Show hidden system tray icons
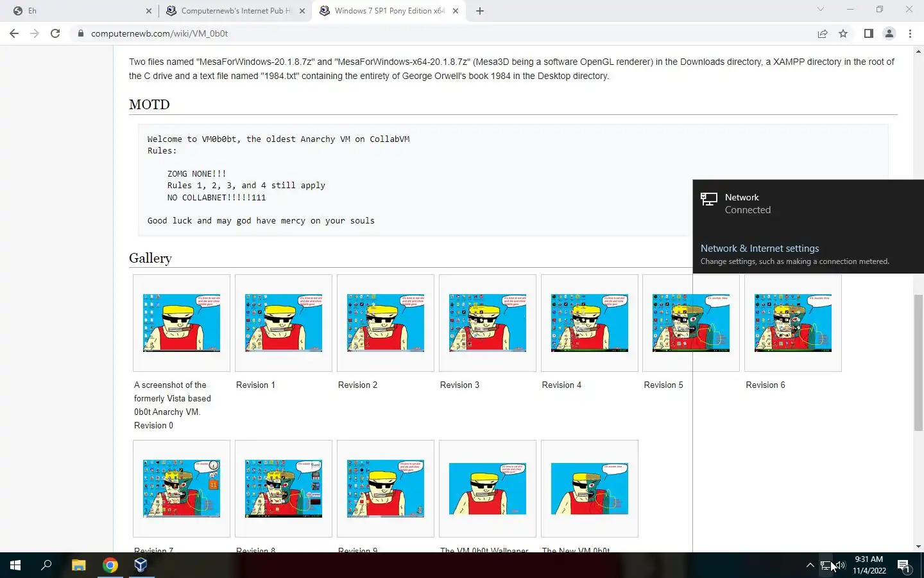Image resolution: width=924 pixels, height=578 pixels. (810, 565)
